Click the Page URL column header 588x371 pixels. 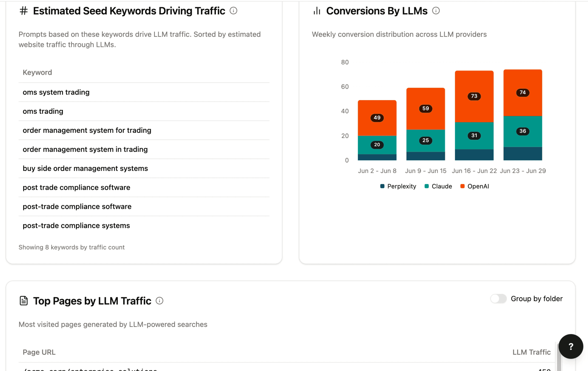tap(39, 352)
